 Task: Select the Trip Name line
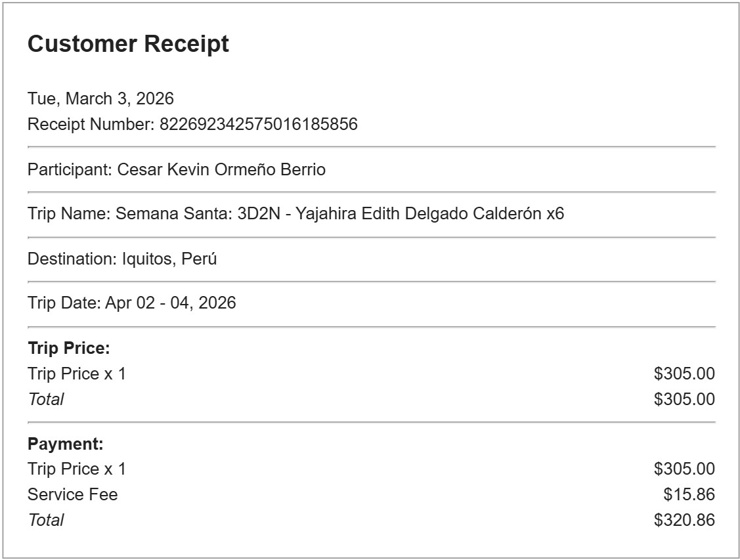coord(295,214)
